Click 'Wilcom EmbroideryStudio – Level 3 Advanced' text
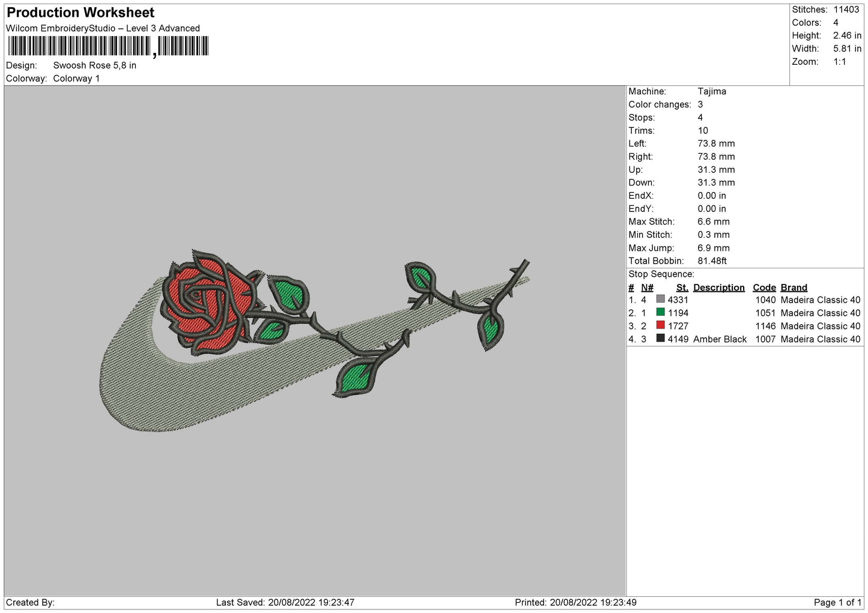The height and width of the screenshot is (613, 868). 103,28
